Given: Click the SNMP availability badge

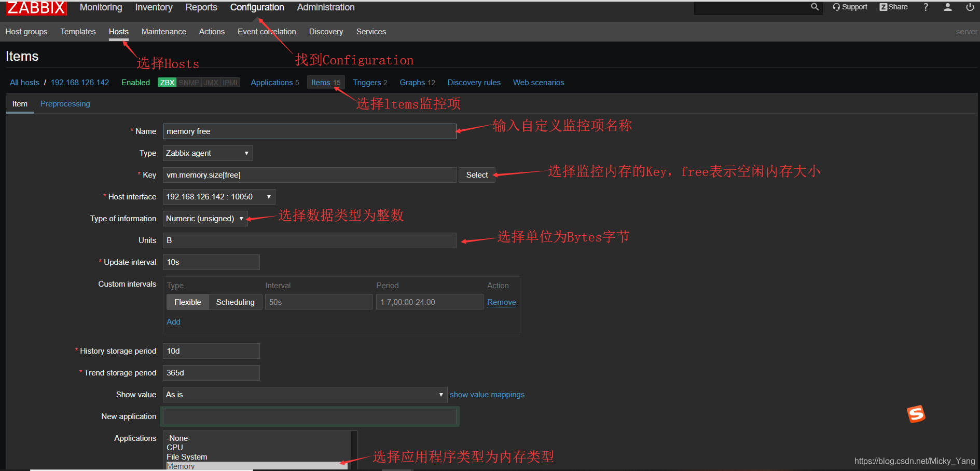Looking at the screenshot, I should [x=189, y=83].
